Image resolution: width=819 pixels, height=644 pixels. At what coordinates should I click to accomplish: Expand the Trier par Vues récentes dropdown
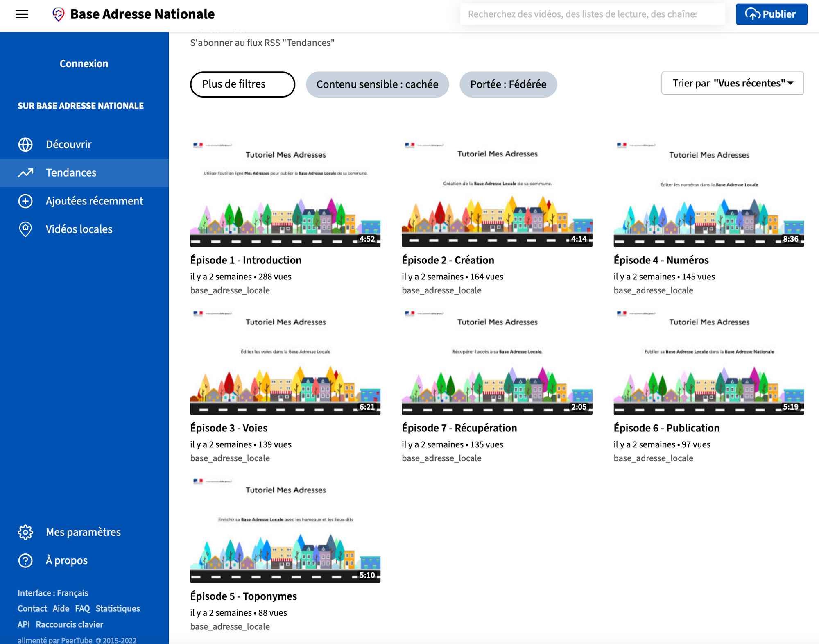click(x=733, y=83)
